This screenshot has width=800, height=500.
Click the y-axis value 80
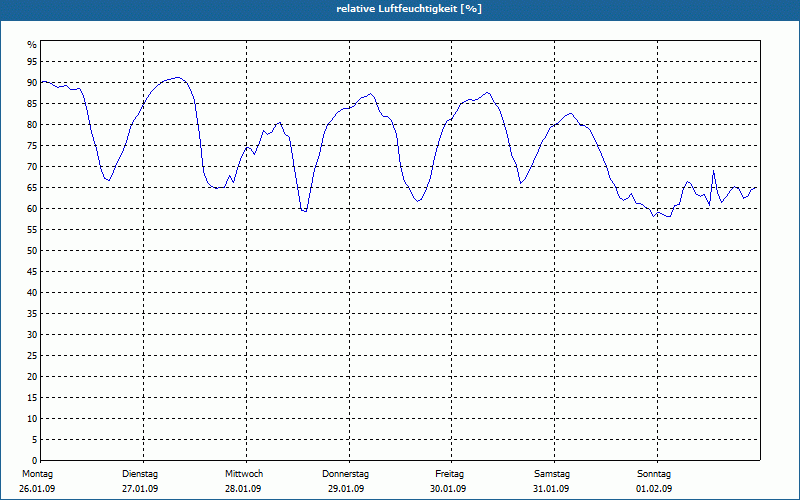tap(32, 124)
